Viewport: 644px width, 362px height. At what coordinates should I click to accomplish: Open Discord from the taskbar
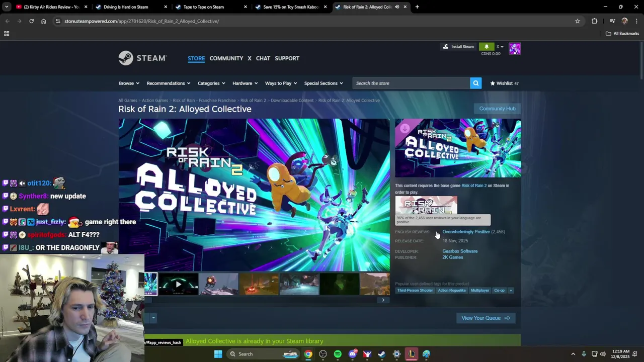[353, 354]
